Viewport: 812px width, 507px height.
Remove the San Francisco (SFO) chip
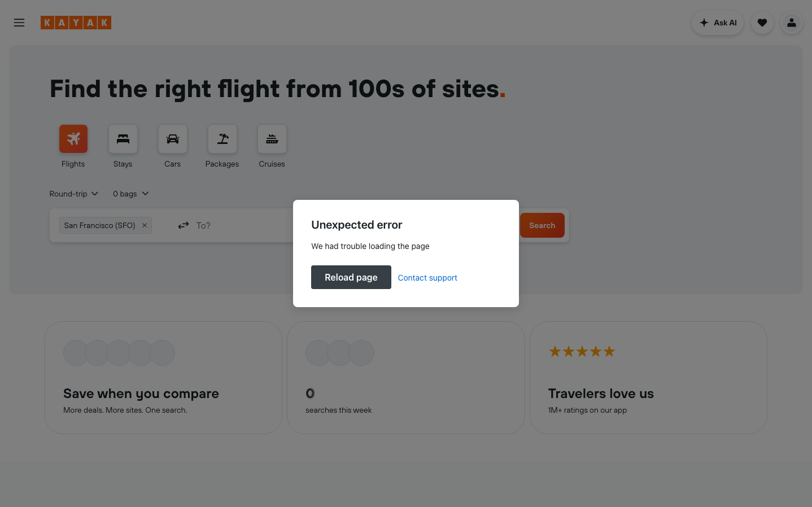[145, 225]
